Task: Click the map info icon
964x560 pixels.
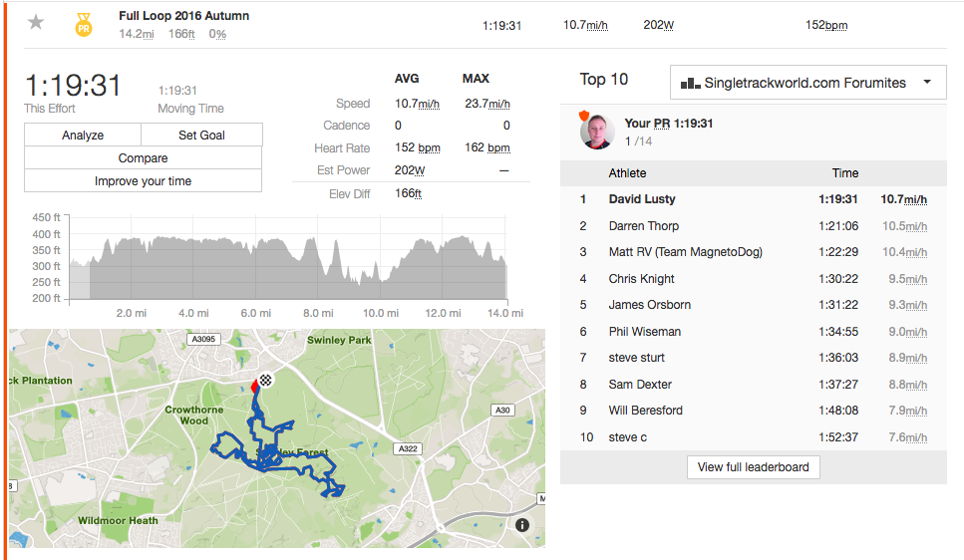Action: tap(522, 525)
